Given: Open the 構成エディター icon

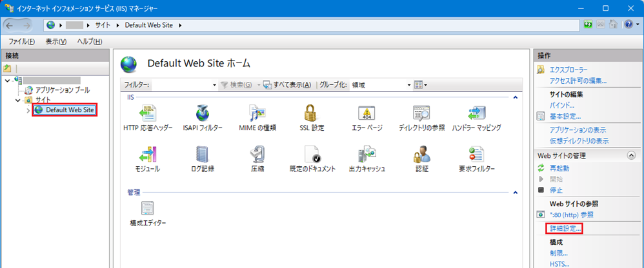Looking at the screenshot, I should (148, 210).
